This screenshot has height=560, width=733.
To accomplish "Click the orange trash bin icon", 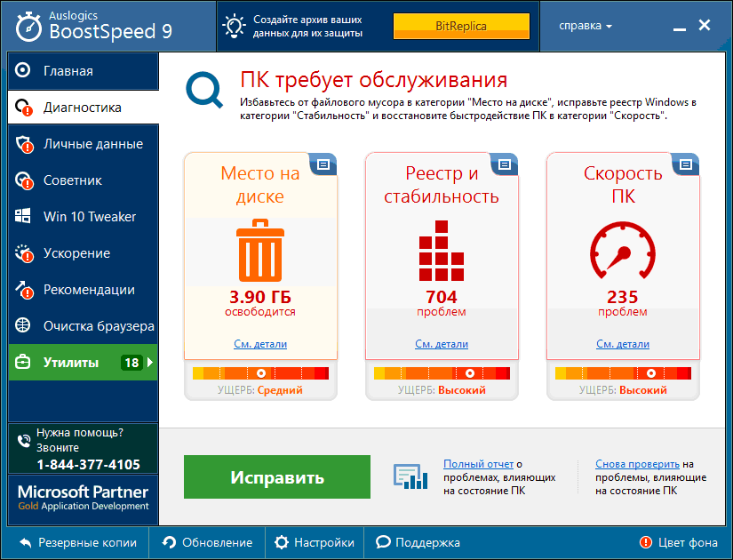I will click(260, 251).
